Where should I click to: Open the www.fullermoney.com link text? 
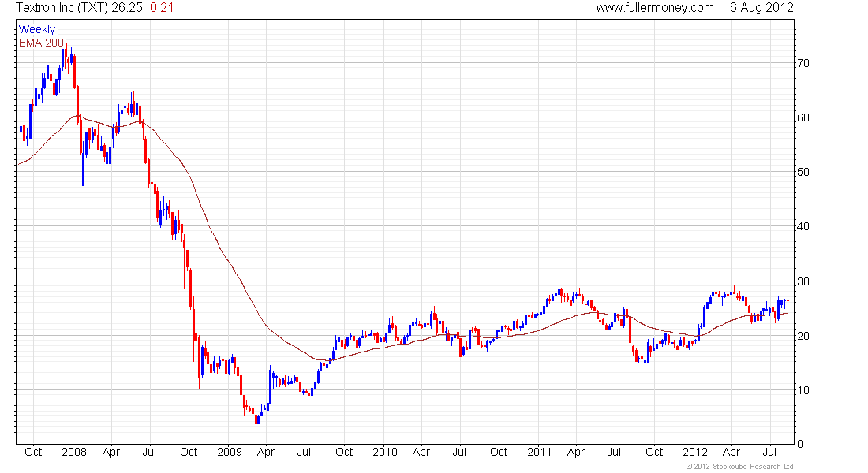(655, 8)
